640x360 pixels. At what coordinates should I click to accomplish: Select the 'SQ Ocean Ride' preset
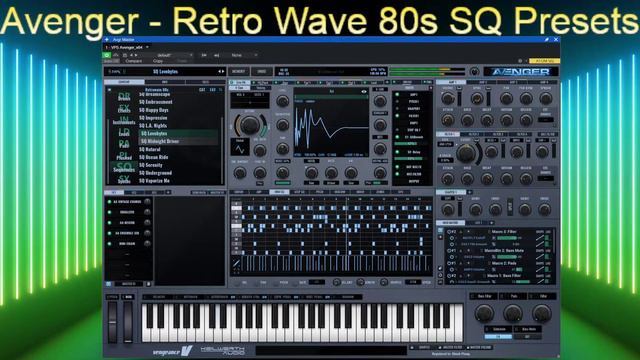click(x=153, y=157)
